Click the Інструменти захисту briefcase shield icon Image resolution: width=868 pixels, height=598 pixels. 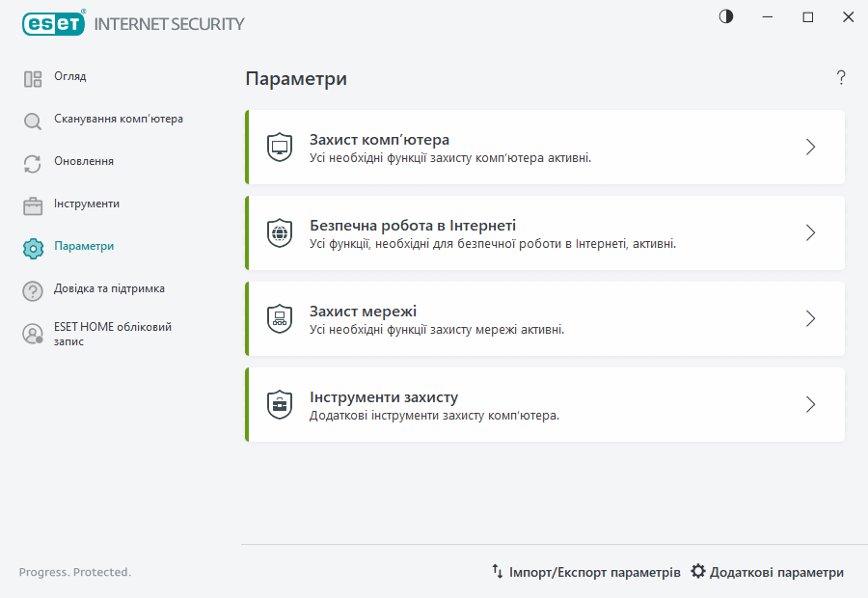pyautogui.click(x=280, y=404)
